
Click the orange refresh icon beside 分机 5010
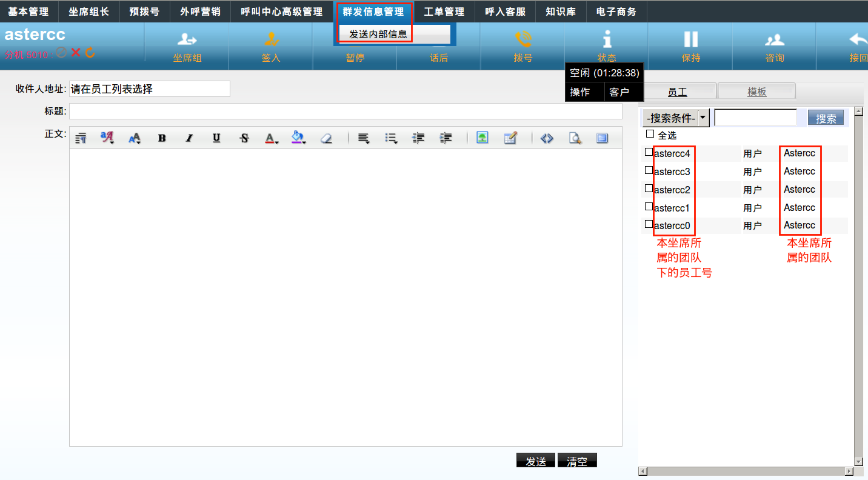[90, 53]
